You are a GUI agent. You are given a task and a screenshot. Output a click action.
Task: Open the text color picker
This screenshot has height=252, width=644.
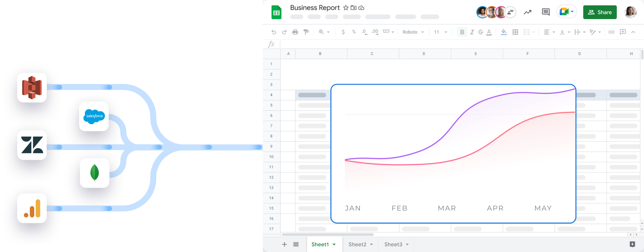pyautogui.click(x=489, y=32)
